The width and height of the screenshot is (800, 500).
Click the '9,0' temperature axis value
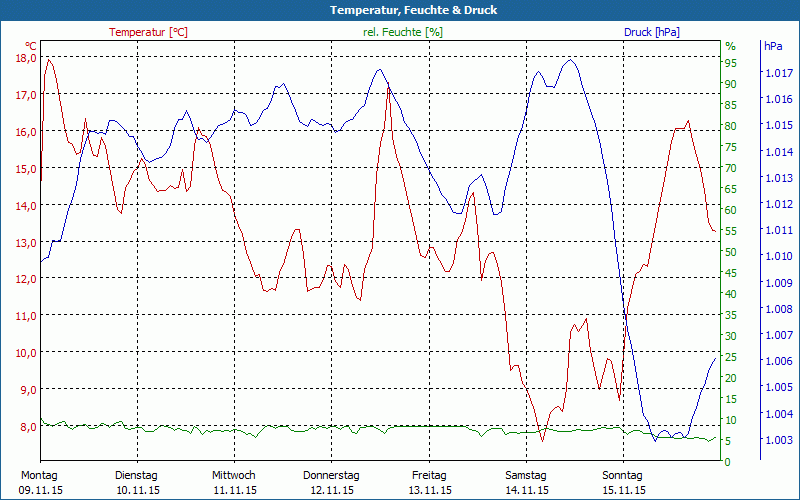click(x=29, y=390)
